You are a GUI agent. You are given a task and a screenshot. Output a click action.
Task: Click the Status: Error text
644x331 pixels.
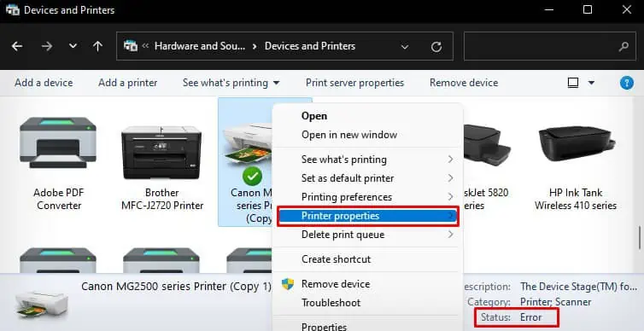click(512, 317)
